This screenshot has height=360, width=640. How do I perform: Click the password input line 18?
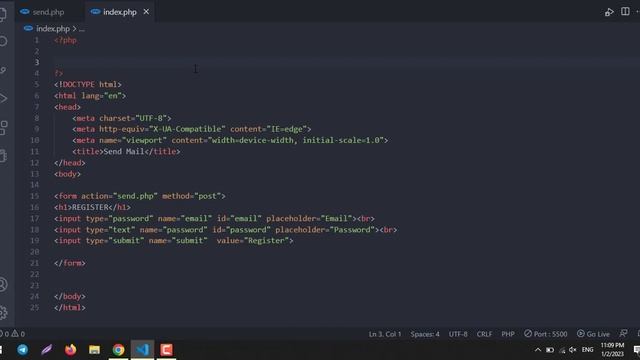coord(225,229)
